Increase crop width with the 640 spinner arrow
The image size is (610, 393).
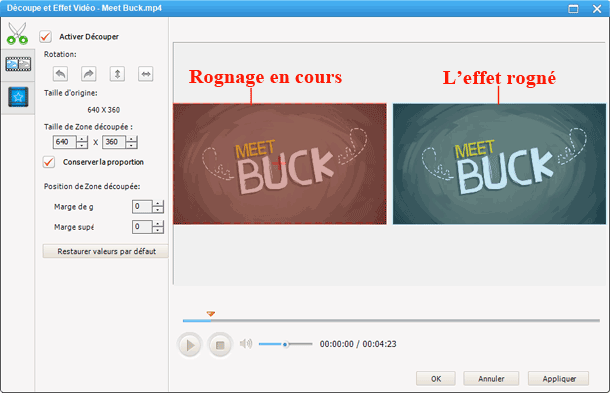[82, 139]
